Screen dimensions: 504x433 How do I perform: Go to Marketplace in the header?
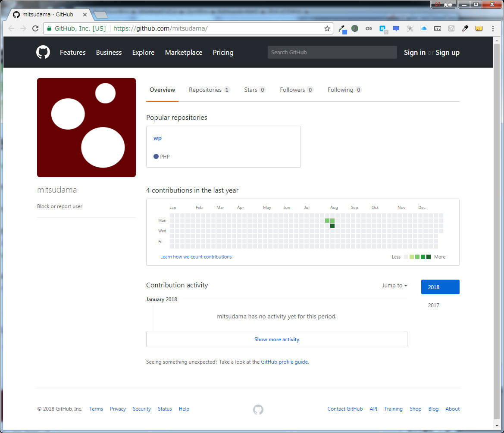(184, 53)
